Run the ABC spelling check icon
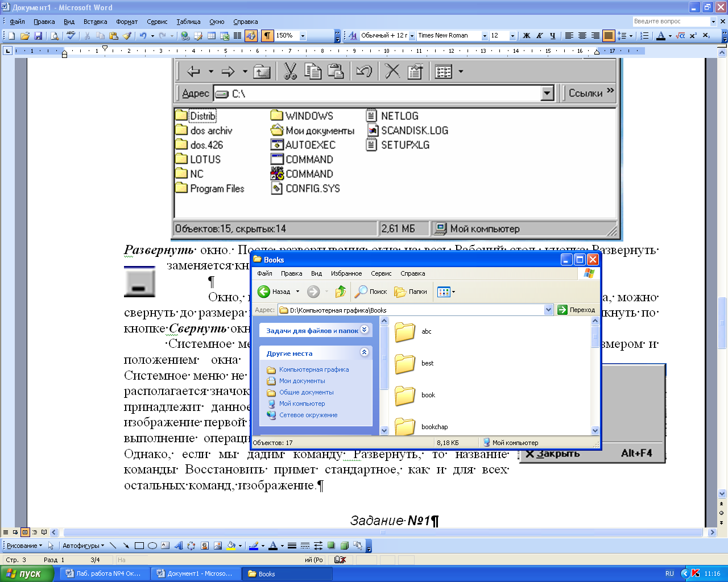728x582 pixels. coord(71,36)
